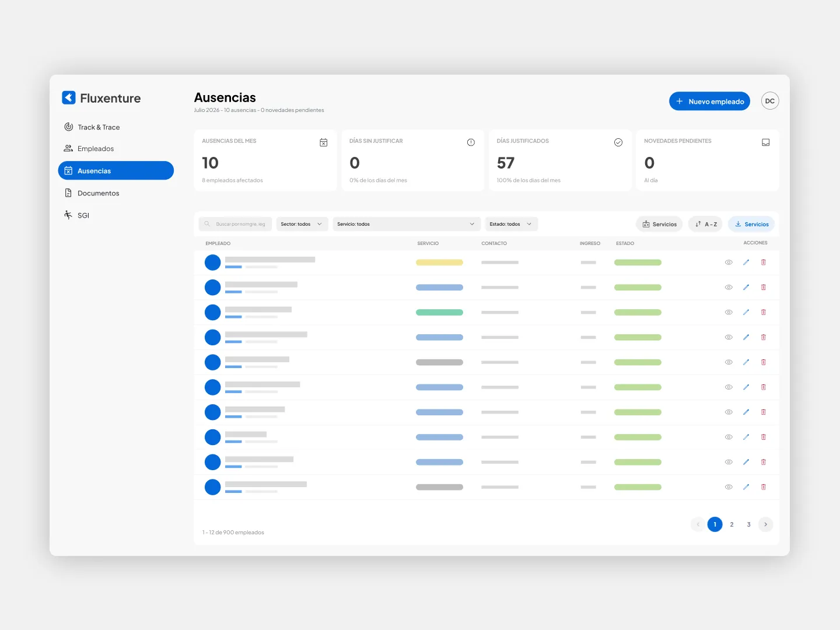
Task: Click the trash icon in the second employee row
Action: pos(764,288)
